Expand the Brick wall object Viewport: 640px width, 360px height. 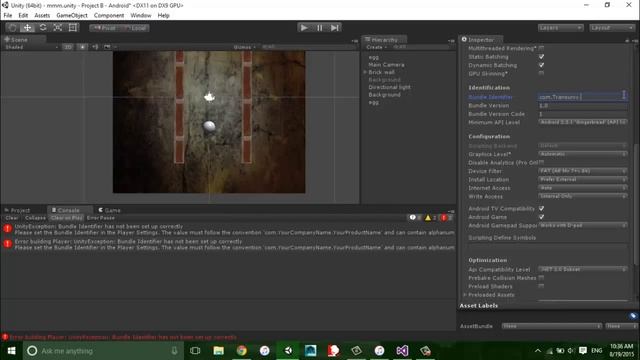pos(365,72)
